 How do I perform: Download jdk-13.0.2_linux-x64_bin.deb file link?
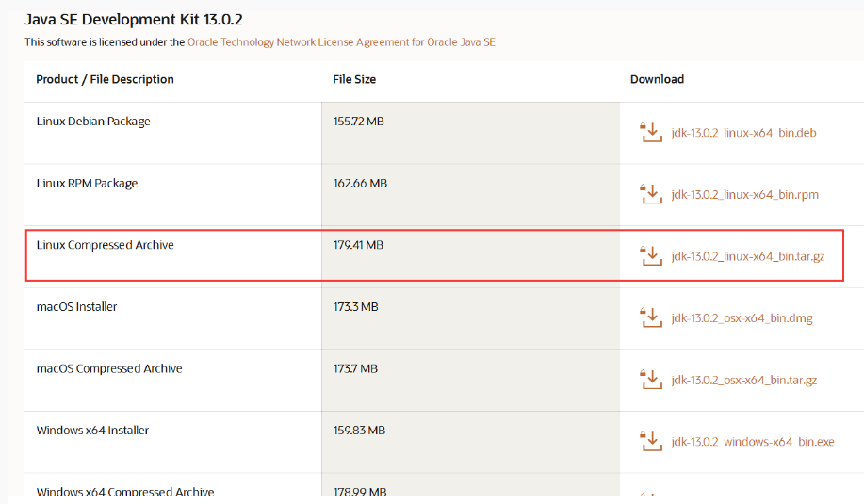pos(743,133)
